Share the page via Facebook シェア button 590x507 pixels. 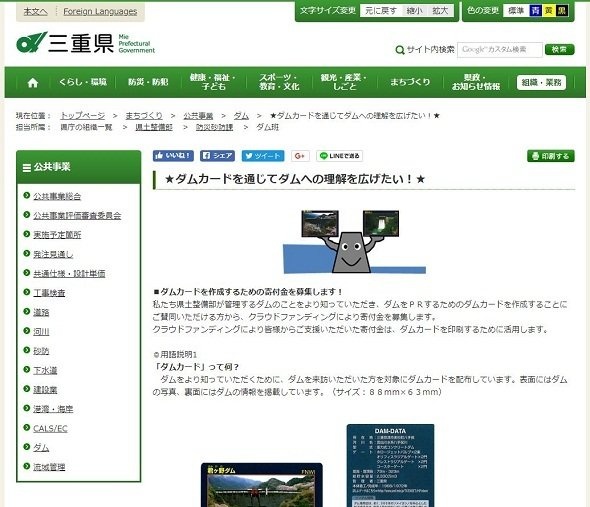[217, 156]
